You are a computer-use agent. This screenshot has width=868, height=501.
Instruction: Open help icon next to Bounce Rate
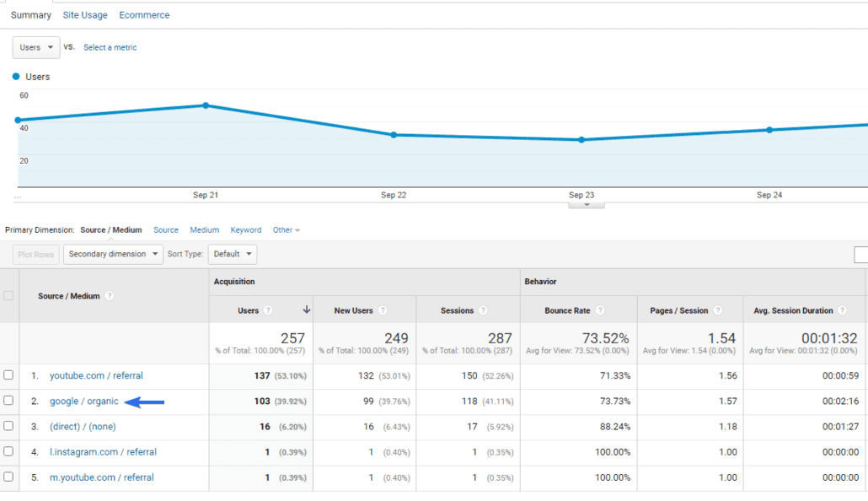[x=600, y=310]
